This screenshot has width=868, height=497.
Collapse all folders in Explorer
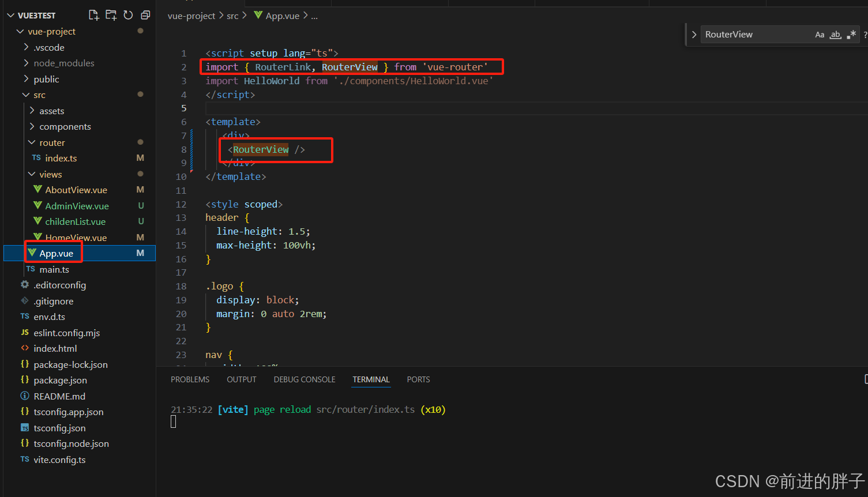coord(145,15)
